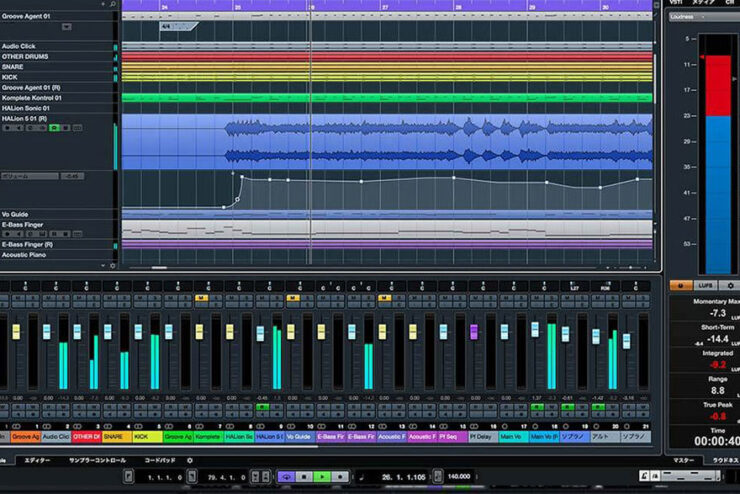Viewport: 740px width, 494px height.
Task: Switch to the コードパッド tab
Action: point(160,460)
